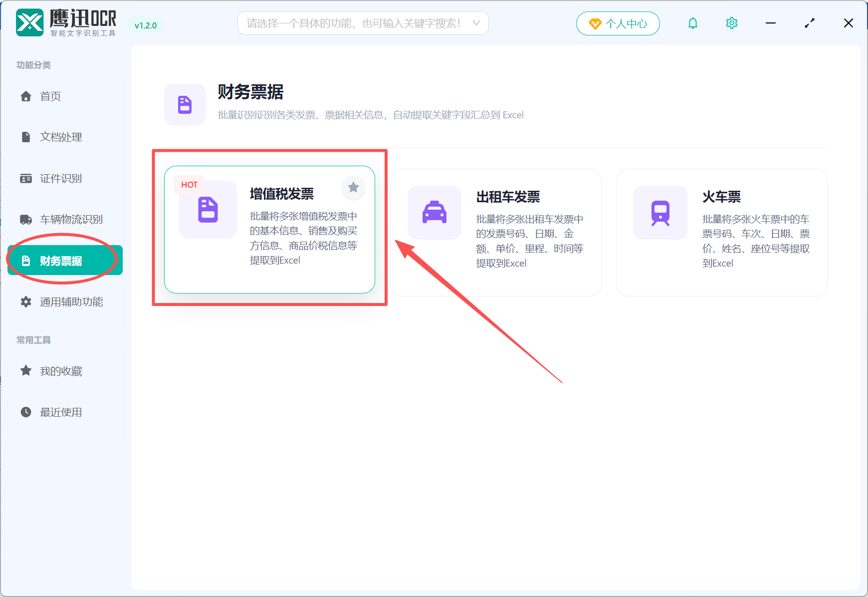Open 车辆物流识别 vehicle logistics category

point(70,219)
